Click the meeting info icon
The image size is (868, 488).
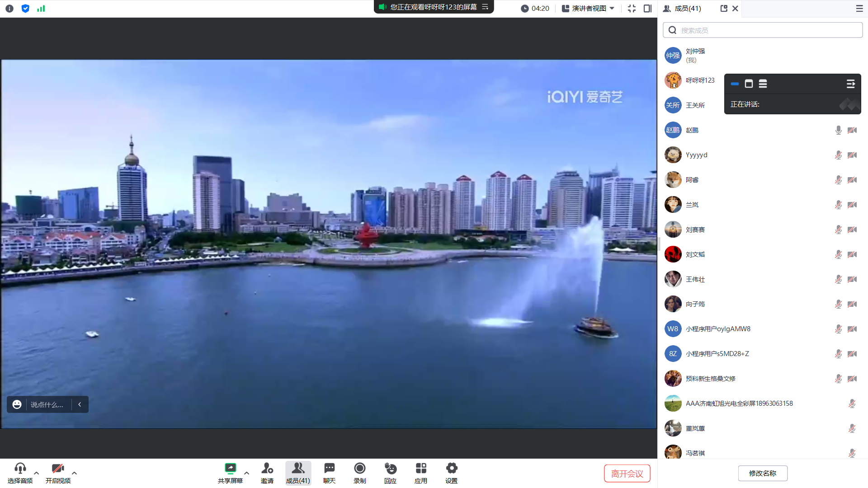[9, 9]
